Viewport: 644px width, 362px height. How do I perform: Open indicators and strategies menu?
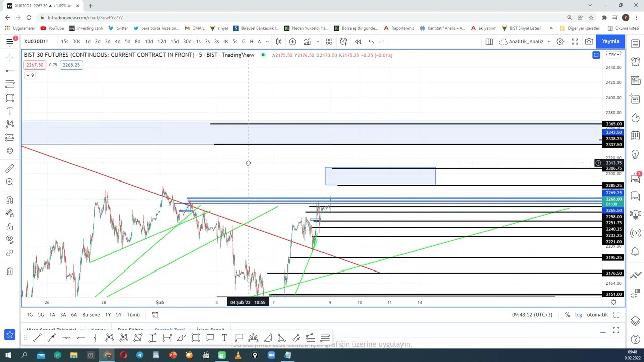click(x=307, y=41)
